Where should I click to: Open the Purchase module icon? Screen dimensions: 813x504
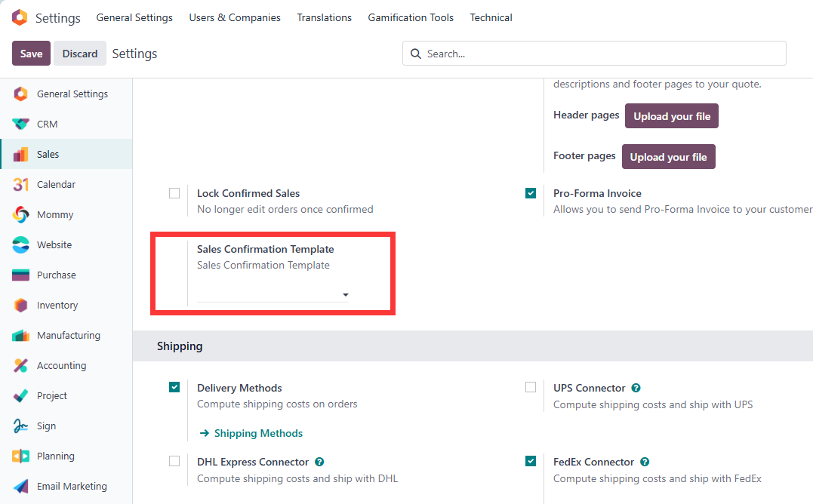20,275
